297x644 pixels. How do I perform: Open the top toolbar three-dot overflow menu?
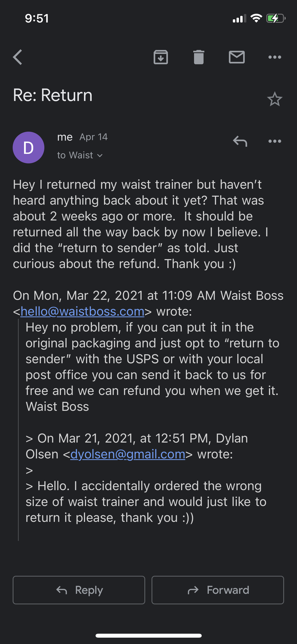tap(275, 57)
